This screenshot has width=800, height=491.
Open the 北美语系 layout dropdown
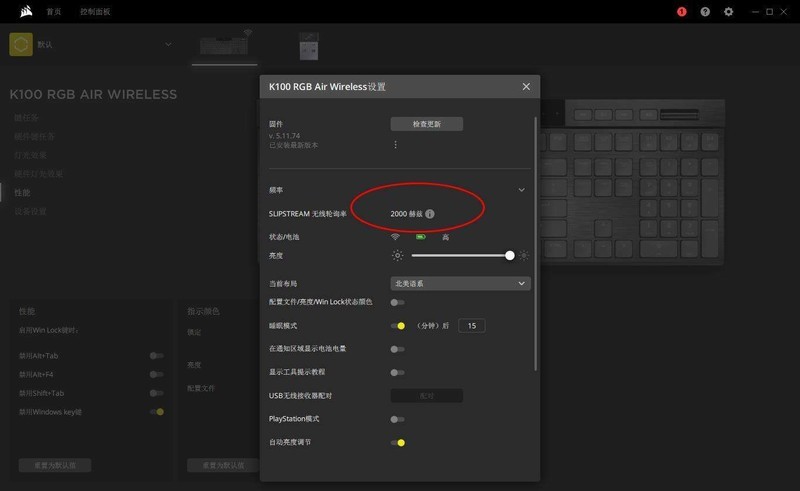tap(460, 283)
